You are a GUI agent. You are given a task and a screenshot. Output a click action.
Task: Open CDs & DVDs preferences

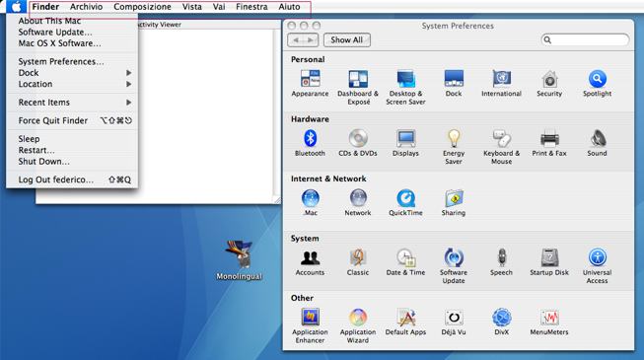[x=358, y=143]
